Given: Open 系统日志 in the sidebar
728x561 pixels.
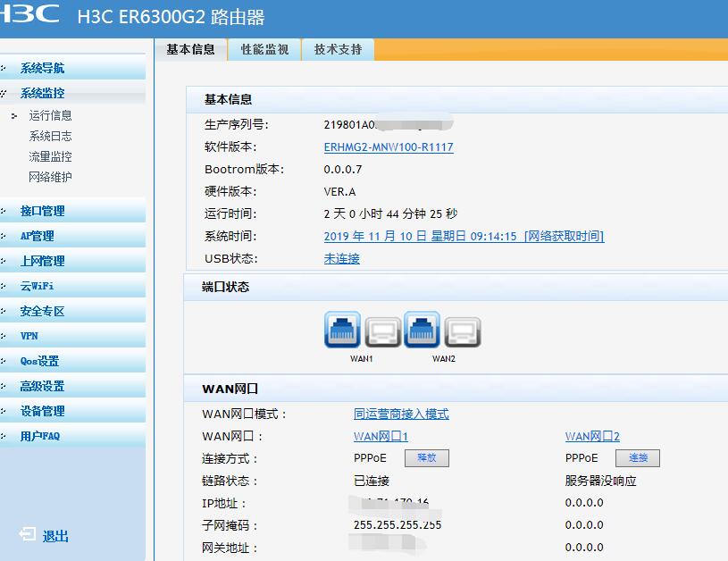Looking at the screenshot, I should click(50, 136).
